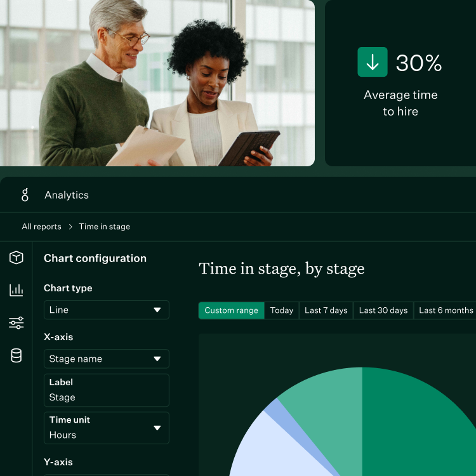Select the Last 30 days tab
This screenshot has width=476, height=476.
tap(383, 310)
